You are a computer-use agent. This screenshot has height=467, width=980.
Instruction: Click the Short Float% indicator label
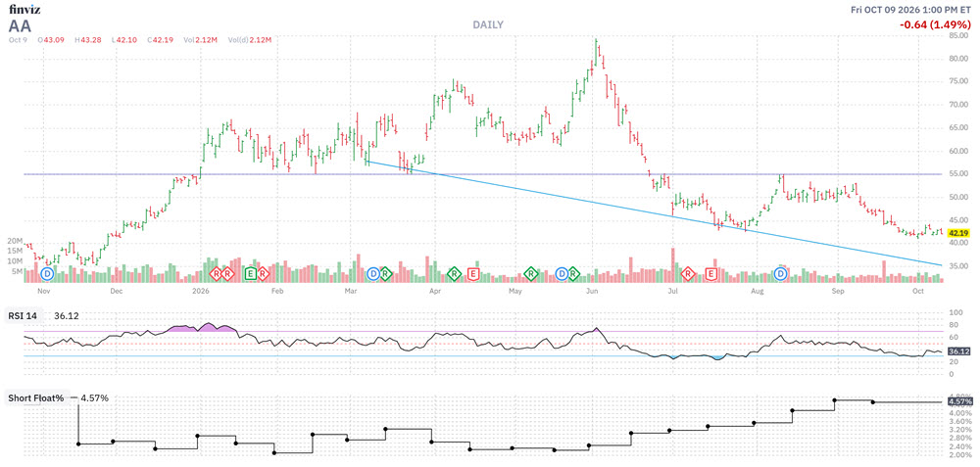[x=35, y=397]
